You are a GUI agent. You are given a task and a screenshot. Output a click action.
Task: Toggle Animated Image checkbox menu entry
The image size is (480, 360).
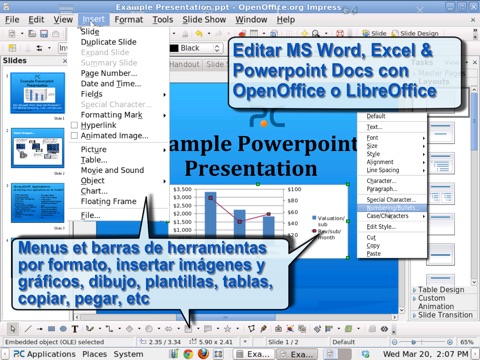click(x=74, y=136)
